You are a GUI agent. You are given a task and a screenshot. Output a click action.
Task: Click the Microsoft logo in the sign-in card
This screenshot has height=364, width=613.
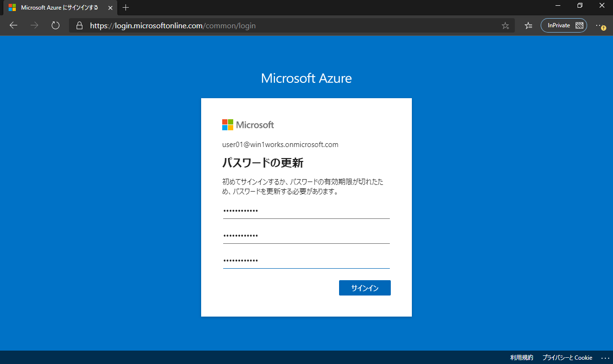(x=248, y=125)
